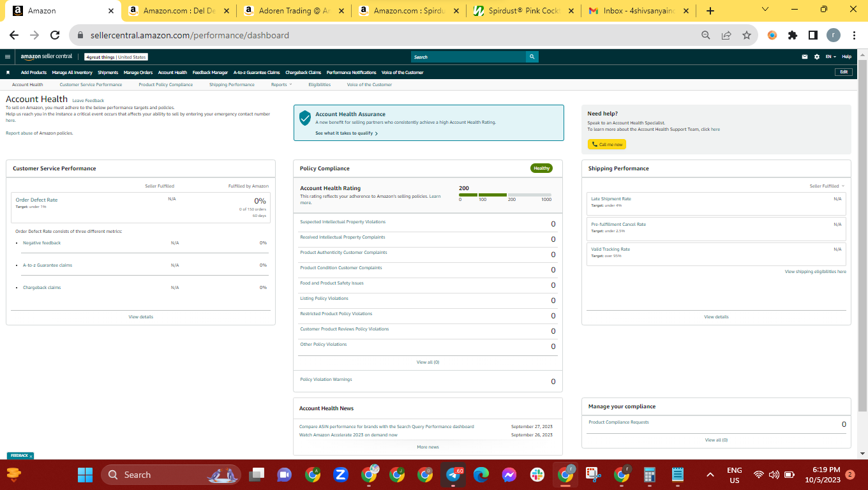868x490 pixels.
Task: Dismiss the teal FEEDBACK badge with its x
Action: [31, 456]
